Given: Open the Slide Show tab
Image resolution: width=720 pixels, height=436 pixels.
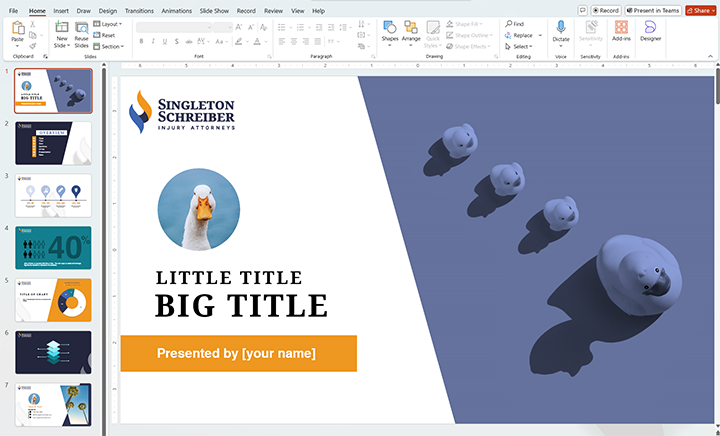Looking at the screenshot, I should click(x=214, y=10).
